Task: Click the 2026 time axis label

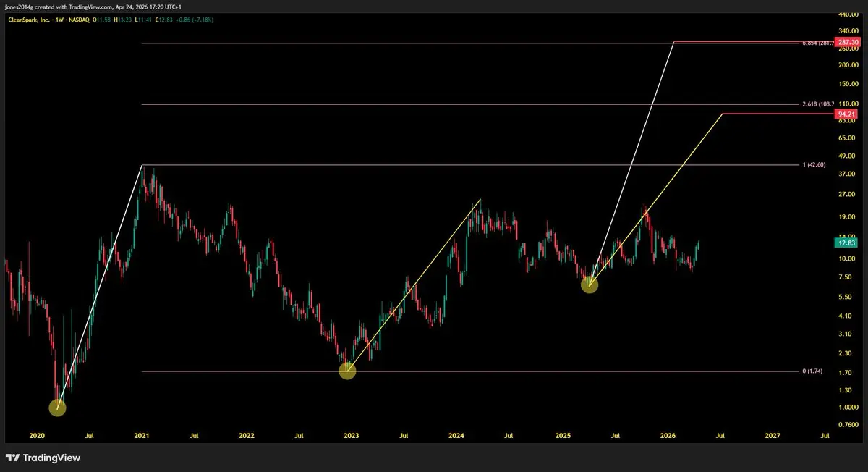Action: click(668, 436)
